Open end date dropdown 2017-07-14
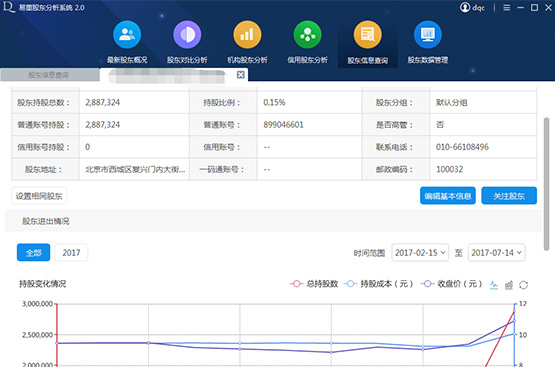This screenshot has width=555, height=367. [497, 253]
